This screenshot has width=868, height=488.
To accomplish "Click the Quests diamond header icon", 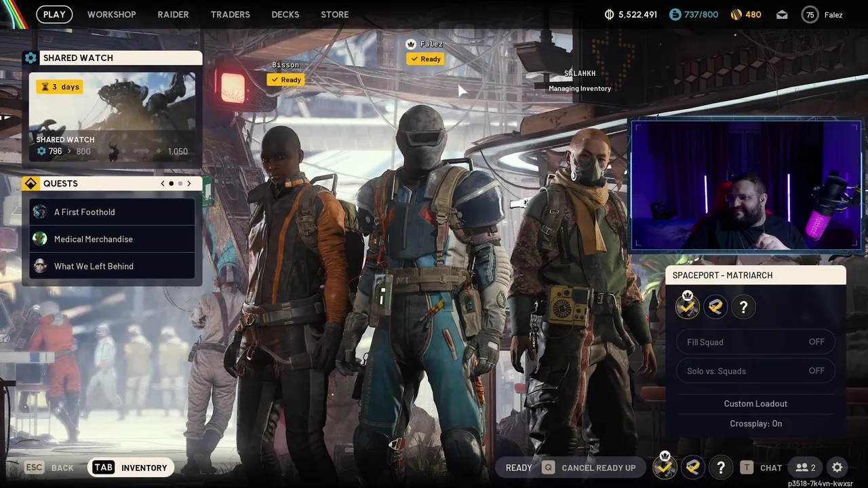I will (x=31, y=183).
